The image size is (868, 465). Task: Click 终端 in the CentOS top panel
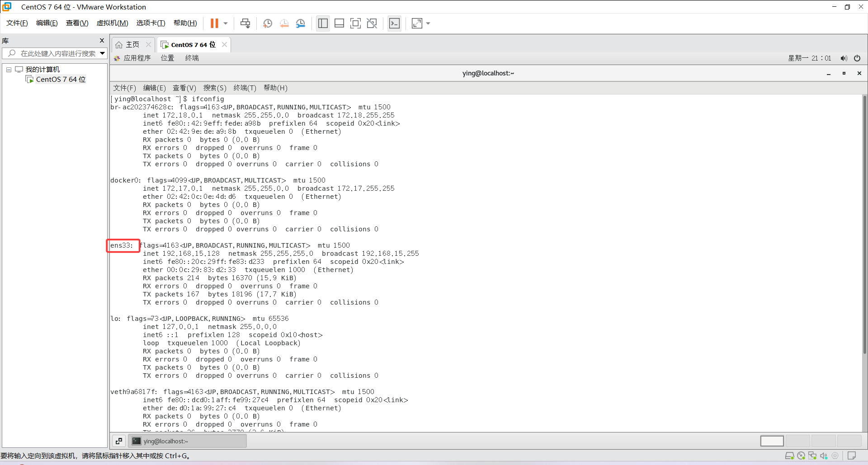click(192, 58)
